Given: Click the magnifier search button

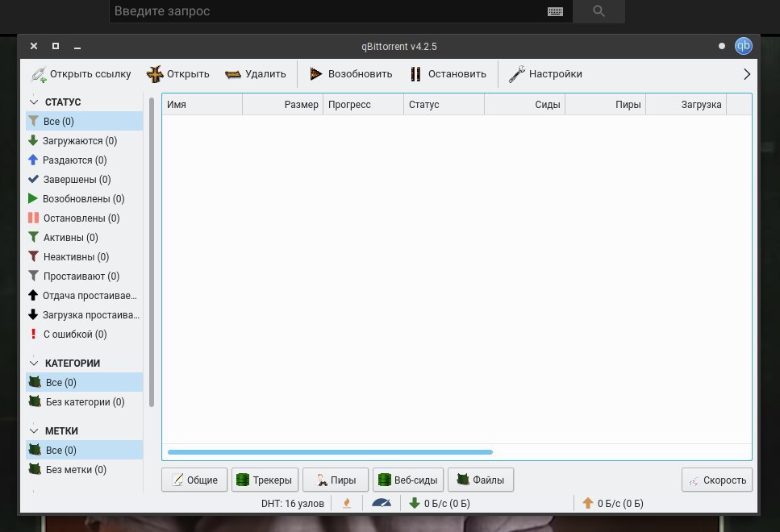Looking at the screenshot, I should click(599, 11).
